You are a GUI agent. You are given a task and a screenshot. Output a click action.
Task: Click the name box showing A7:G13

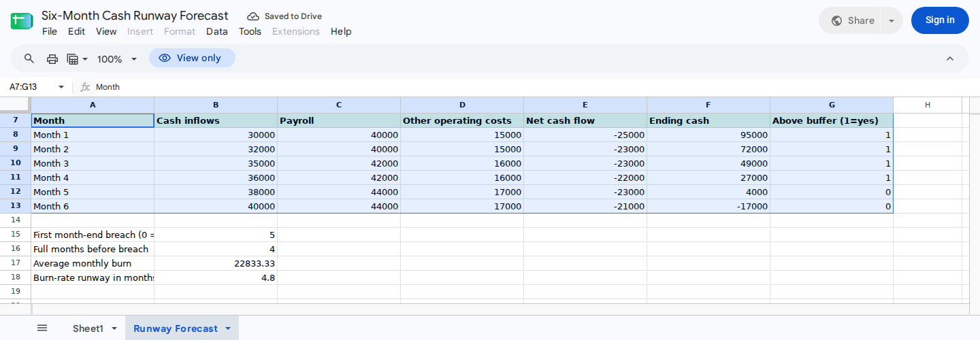click(30, 87)
